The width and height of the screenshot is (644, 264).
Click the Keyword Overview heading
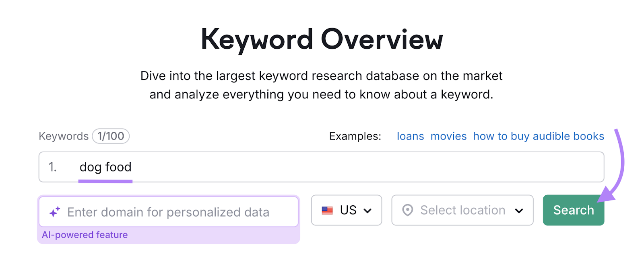coord(322,38)
